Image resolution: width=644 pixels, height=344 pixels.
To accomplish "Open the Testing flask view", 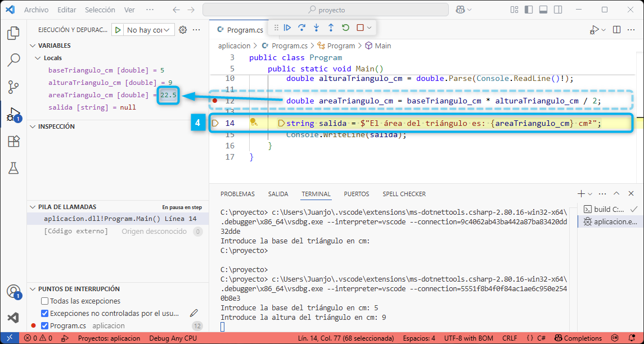I will tap(13, 168).
